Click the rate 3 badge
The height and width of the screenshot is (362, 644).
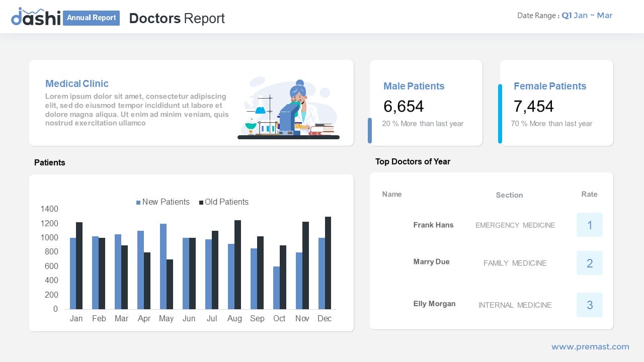tap(590, 305)
